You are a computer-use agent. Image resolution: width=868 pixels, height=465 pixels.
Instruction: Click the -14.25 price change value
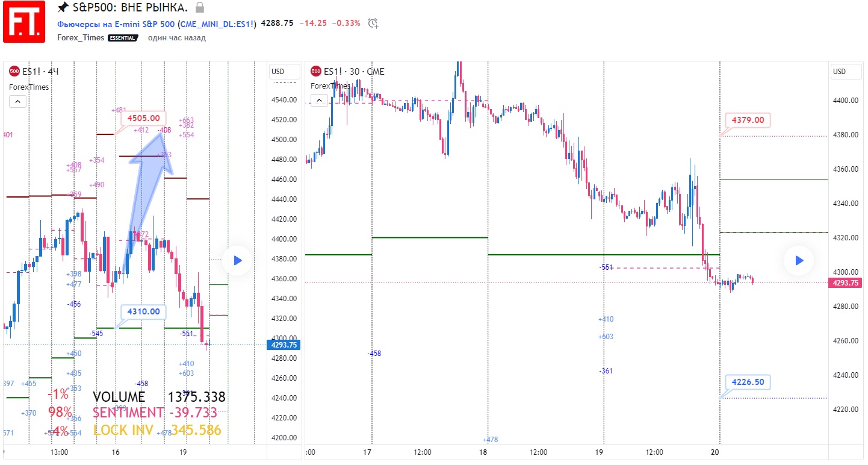313,23
